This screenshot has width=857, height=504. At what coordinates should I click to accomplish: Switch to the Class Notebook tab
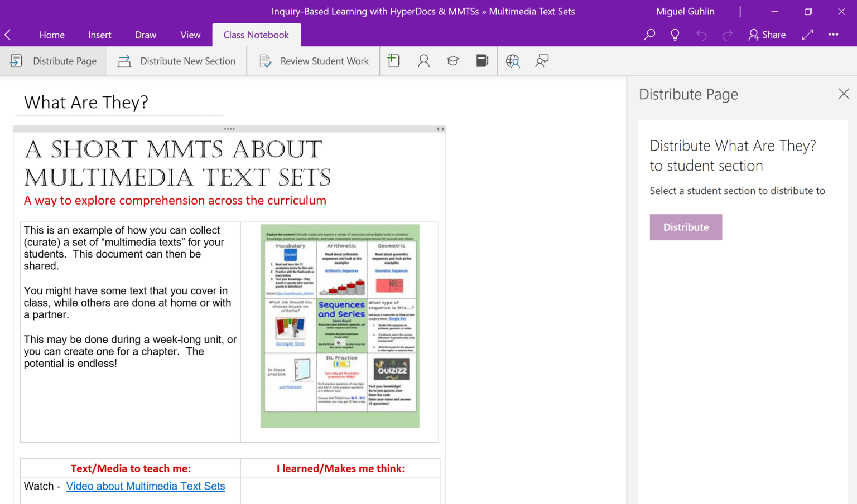point(256,35)
